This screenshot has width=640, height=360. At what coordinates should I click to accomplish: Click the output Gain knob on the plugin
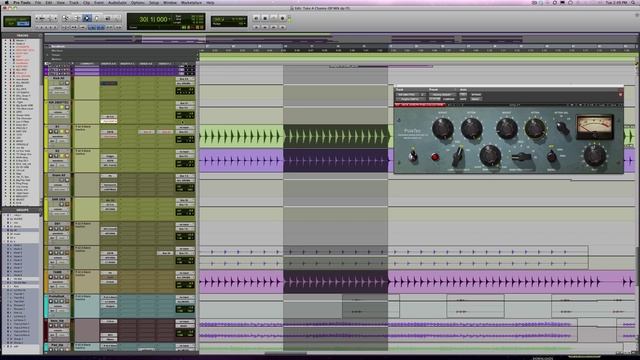[x=594, y=155]
